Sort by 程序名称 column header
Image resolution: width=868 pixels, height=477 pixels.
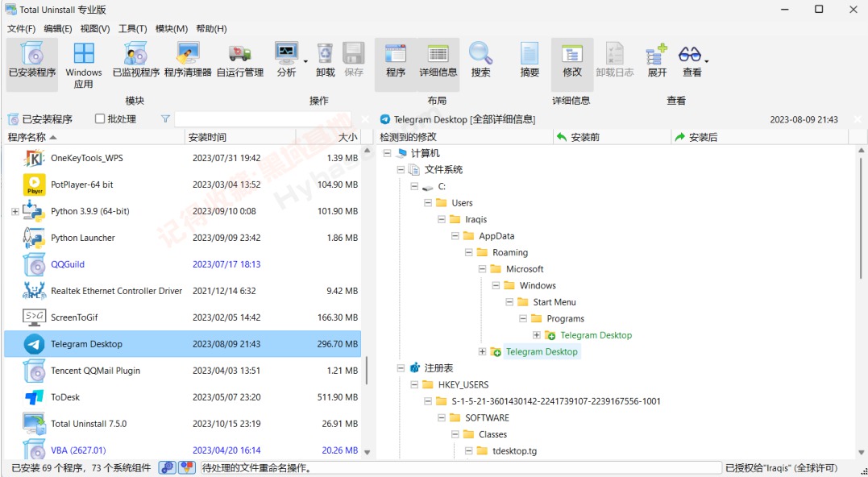94,137
